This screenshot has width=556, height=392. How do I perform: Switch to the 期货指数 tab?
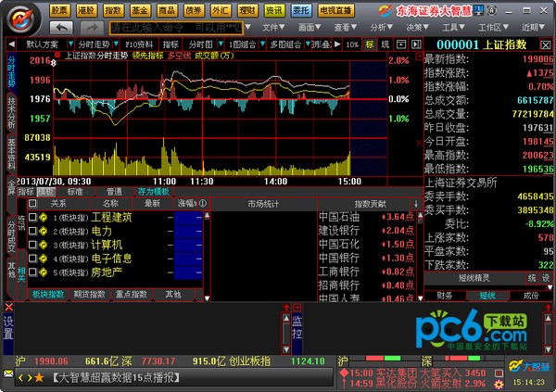click(89, 295)
